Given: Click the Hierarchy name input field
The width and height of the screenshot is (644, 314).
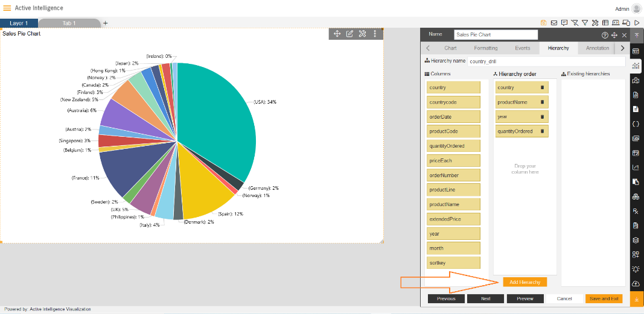Looking at the screenshot, I should [x=546, y=61].
